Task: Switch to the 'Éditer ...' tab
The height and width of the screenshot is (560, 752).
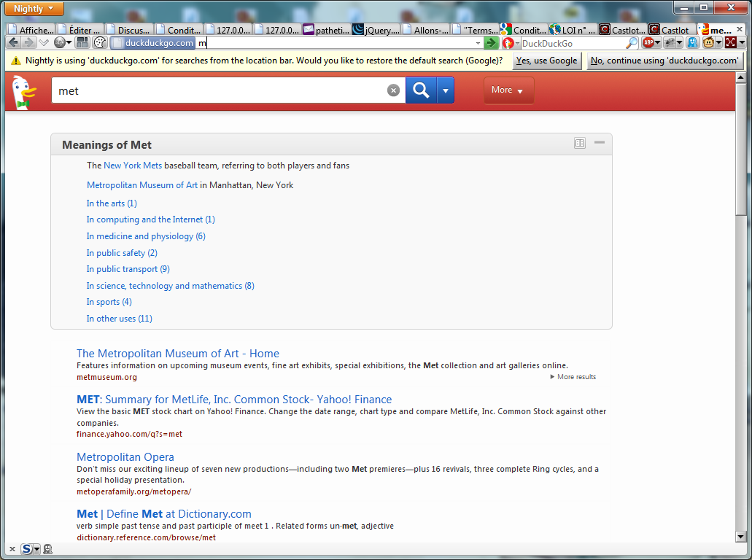Action: [x=80, y=30]
